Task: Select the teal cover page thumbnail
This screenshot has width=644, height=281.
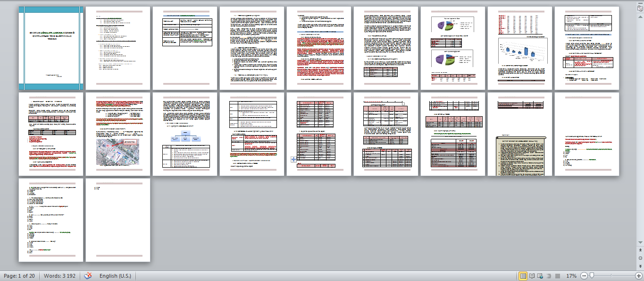Action: tap(50, 47)
